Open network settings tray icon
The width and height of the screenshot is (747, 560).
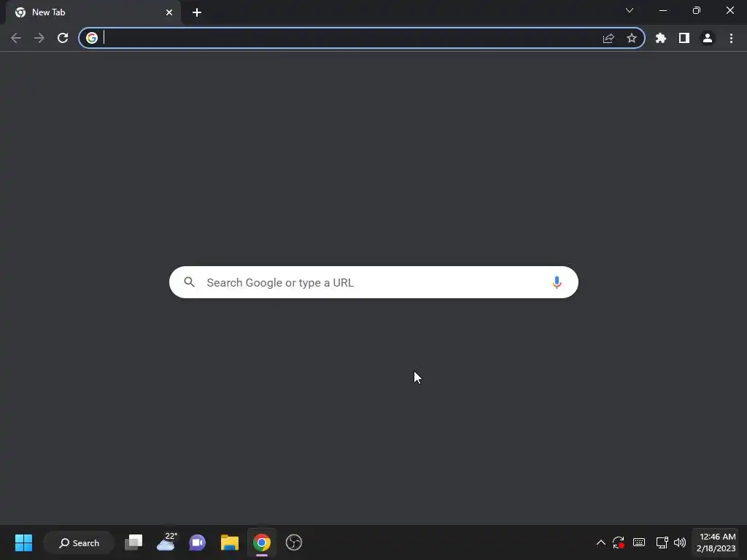click(662, 542)
